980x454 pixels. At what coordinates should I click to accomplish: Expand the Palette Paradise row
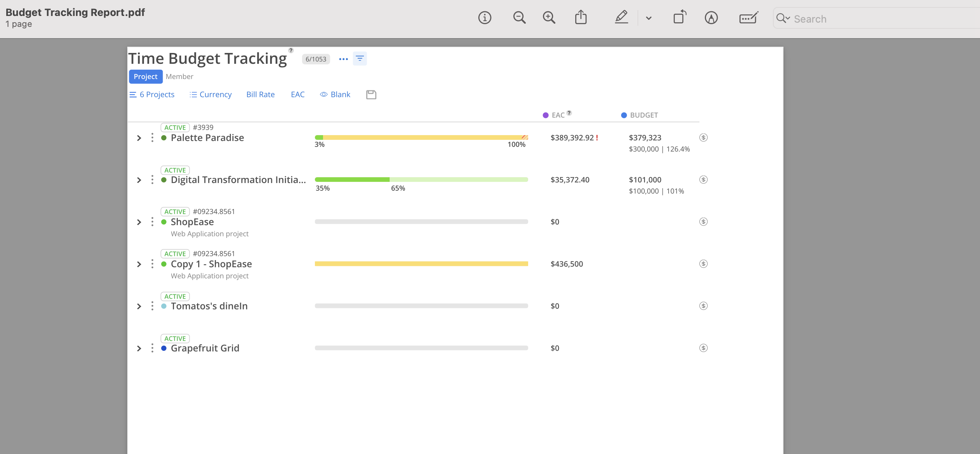tap(139, 138)
